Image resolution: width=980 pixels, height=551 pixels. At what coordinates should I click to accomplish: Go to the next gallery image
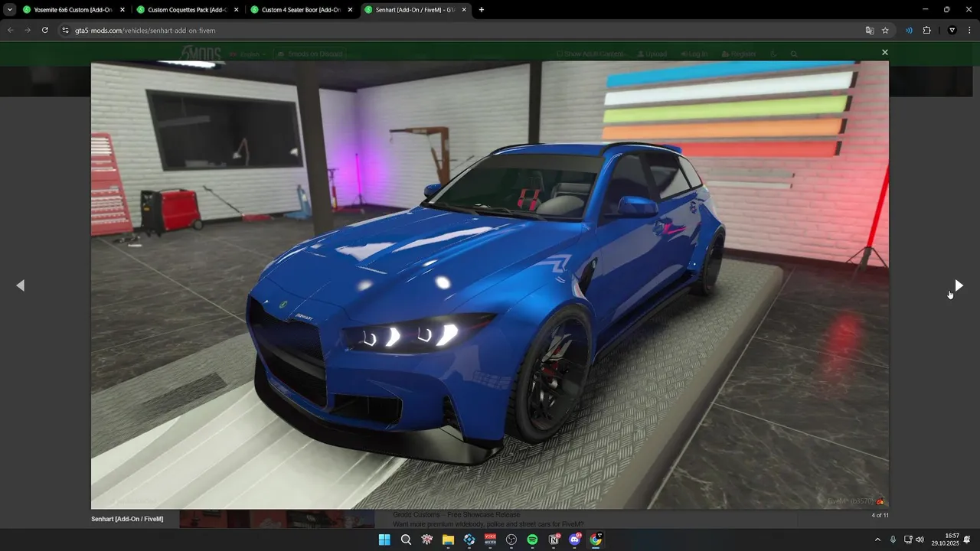tap(959, 285)
